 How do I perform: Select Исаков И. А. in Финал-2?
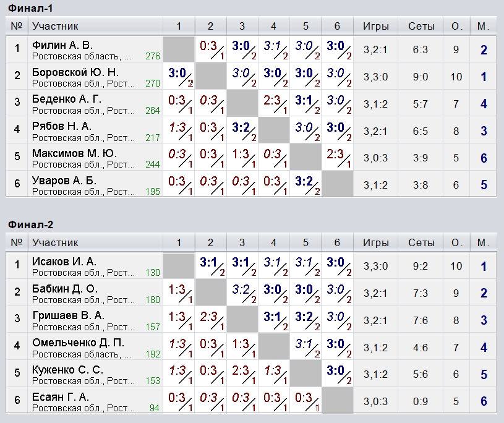(64, 262)
